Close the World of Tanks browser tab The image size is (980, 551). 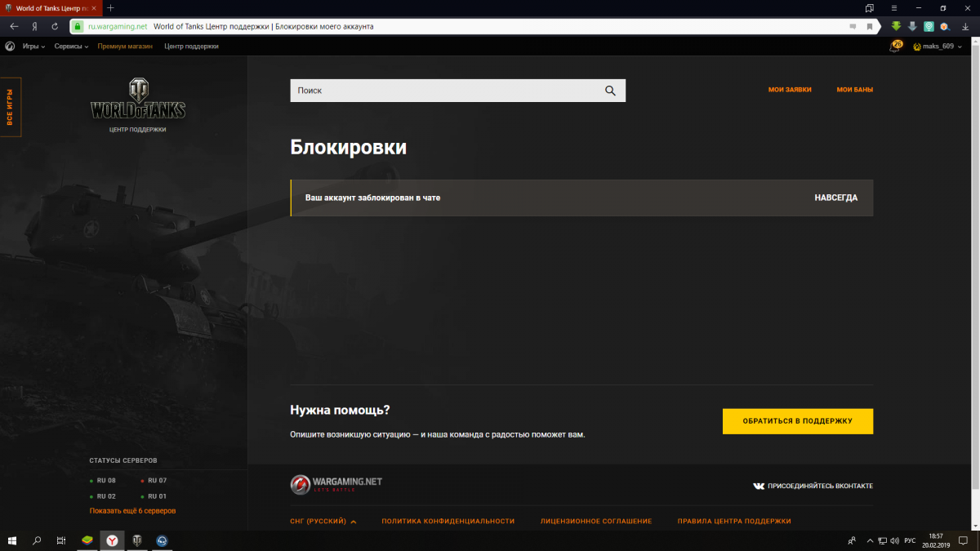coord(95,8)
